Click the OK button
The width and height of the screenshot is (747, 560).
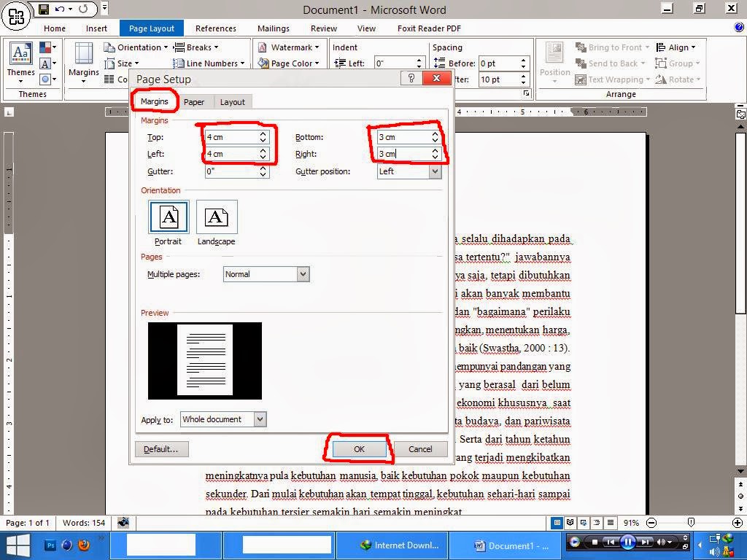pos(357,448)
